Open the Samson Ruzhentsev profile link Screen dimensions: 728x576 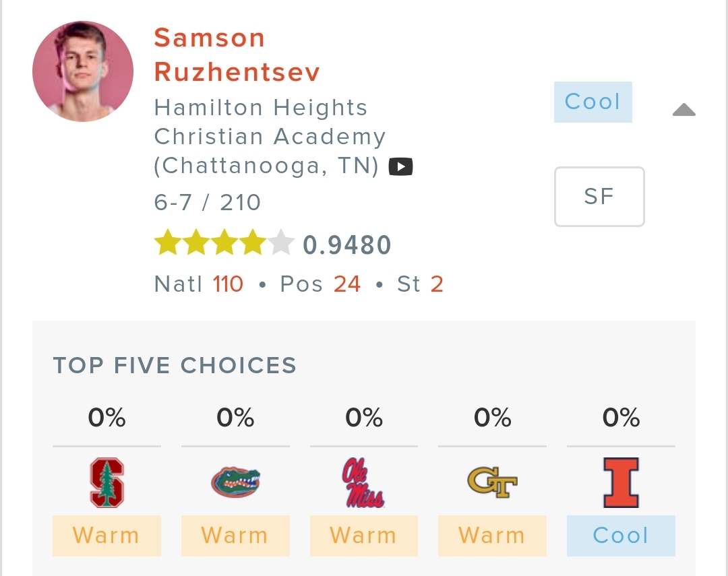[x=237, y=55]
